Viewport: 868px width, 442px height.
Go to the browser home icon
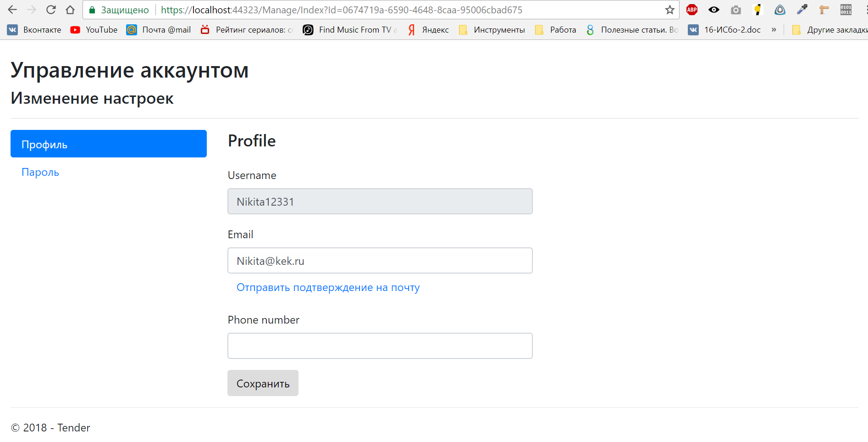[x=70, y=10]
